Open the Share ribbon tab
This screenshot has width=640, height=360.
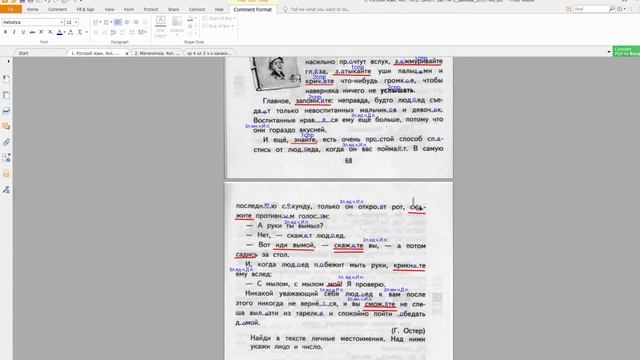tap(173, 9)
